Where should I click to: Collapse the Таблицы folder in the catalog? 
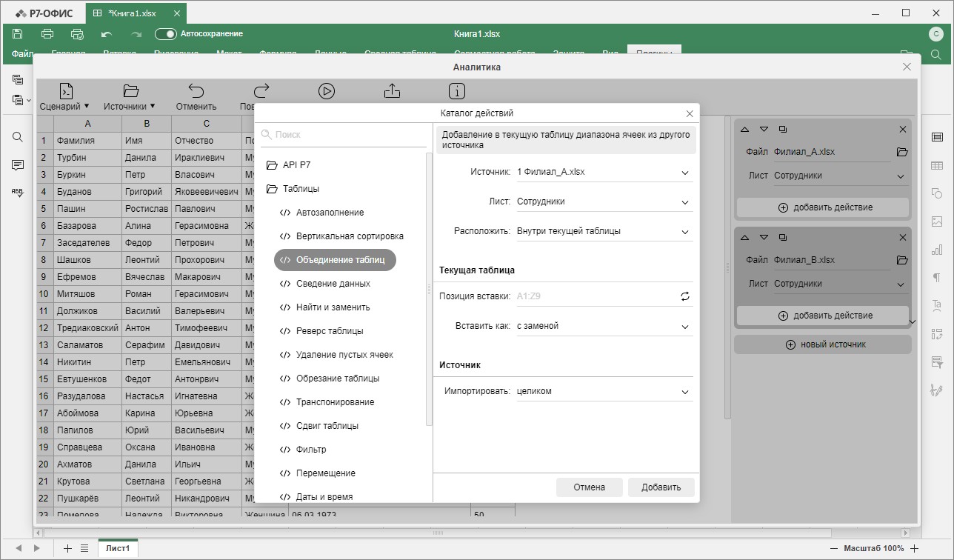273,189
